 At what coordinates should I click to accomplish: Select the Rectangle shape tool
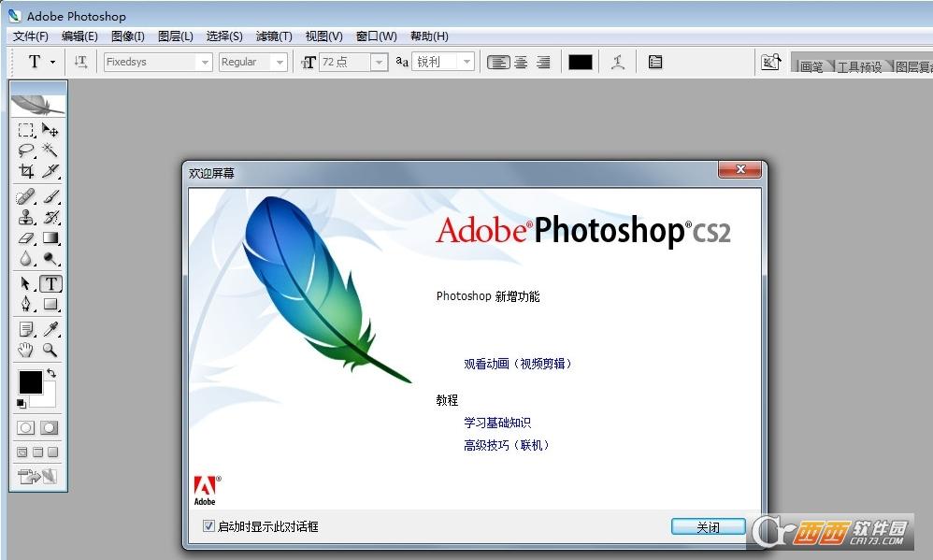[50, 305]
